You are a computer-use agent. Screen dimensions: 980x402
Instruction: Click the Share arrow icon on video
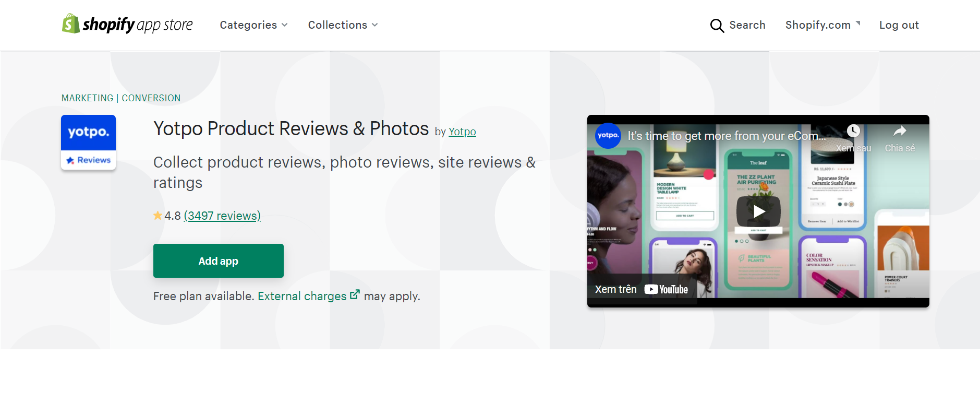[900, 131]
